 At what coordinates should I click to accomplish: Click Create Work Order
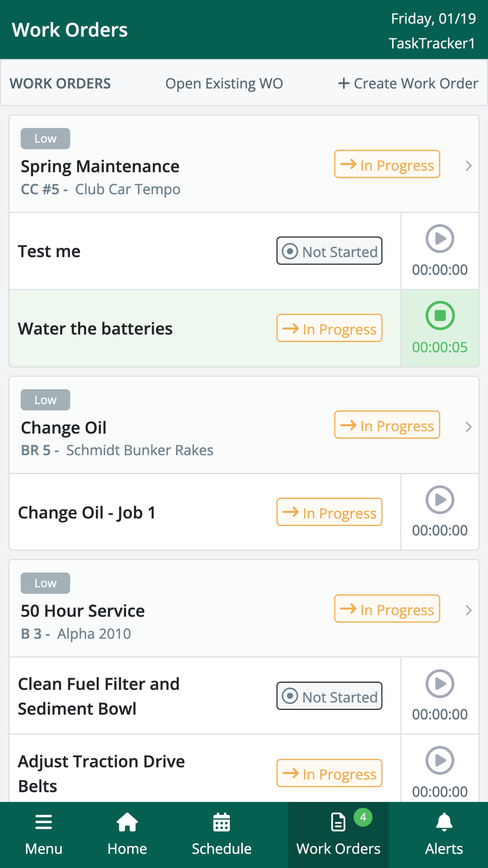[x=408, y=83]
